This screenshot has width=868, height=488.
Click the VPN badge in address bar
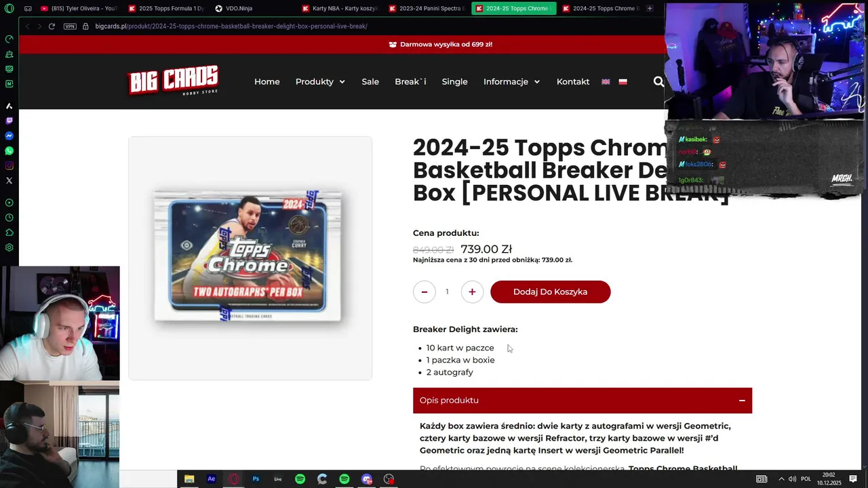pyautogui.click(x=70, y=26)
